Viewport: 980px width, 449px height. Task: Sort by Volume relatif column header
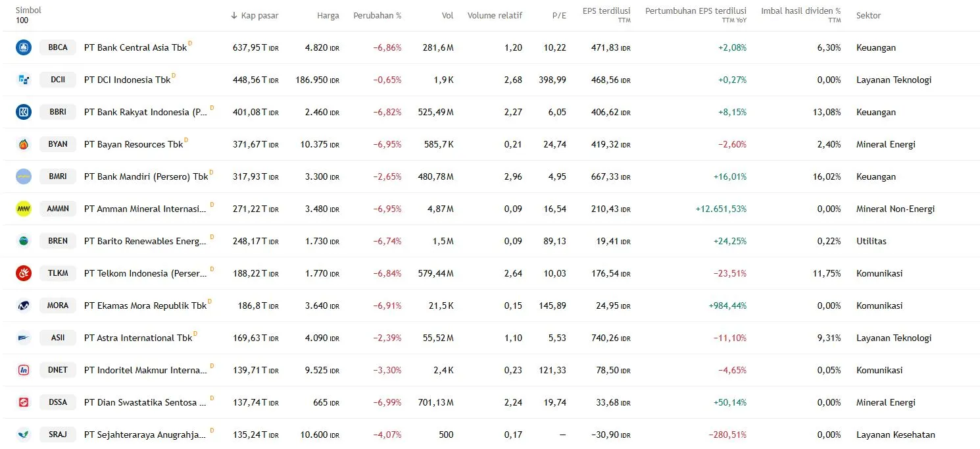(495, 15)
